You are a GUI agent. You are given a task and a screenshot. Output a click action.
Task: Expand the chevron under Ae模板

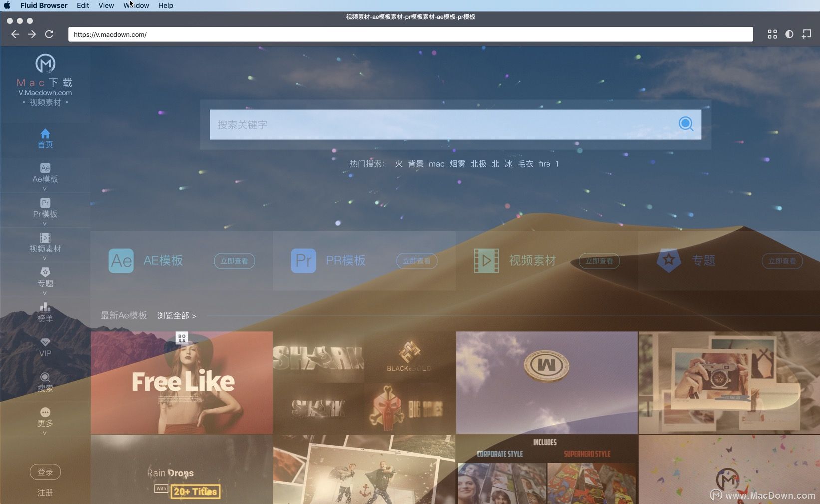point(45,189)
